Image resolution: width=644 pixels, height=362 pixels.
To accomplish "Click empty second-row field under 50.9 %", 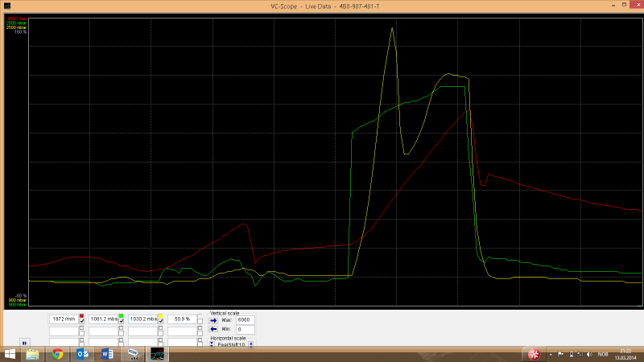I will click(x=182, y=331).
